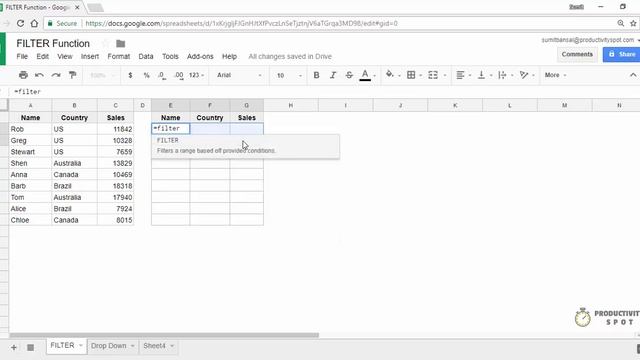Redo the last action
The image size is (640, 360).
[56, 75]
